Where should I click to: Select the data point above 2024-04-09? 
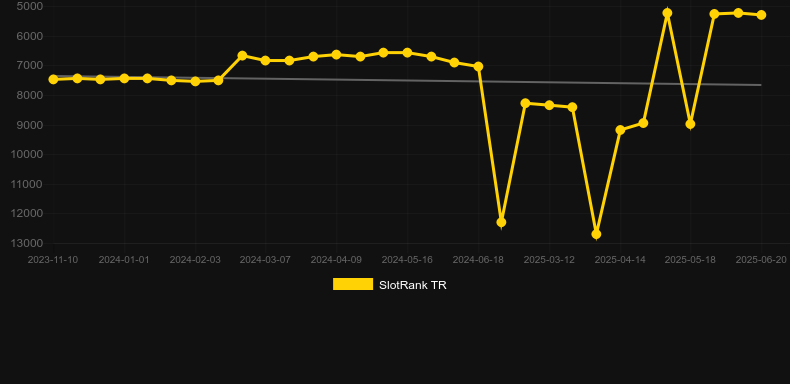pyautogui.click(x=337, y=54)
